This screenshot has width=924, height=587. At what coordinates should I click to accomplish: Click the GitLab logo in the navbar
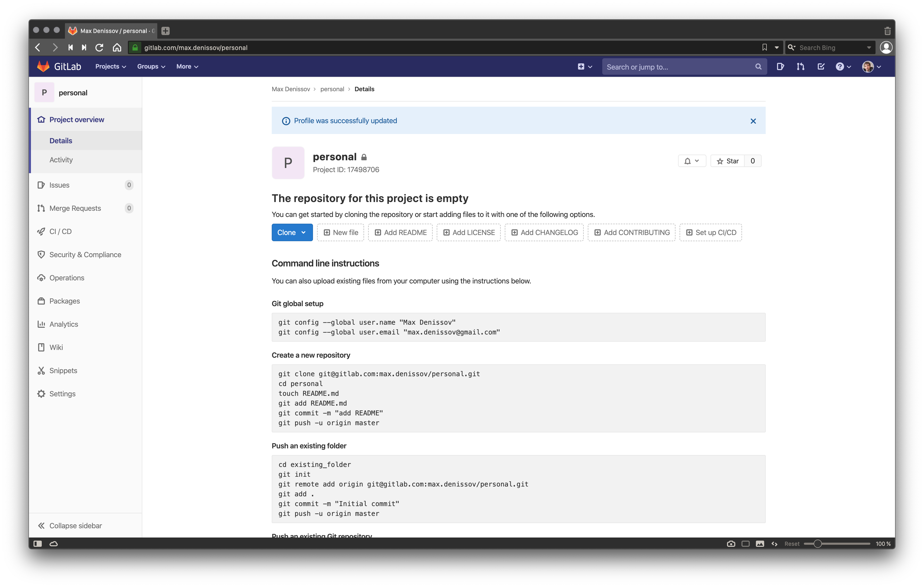59,66
